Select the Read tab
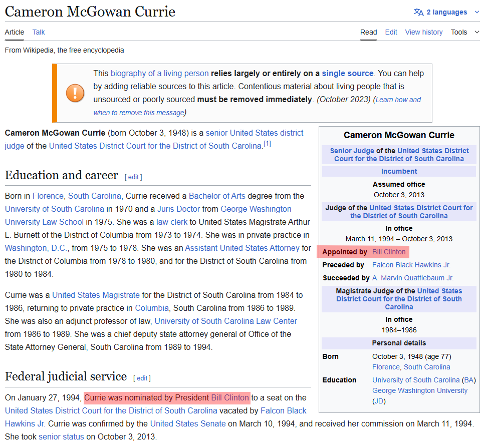The width and height of the screenshot is (484, 448). point(369,32)
